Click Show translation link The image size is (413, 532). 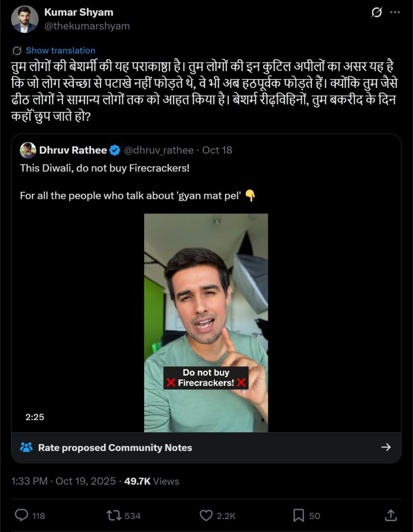tap(60, 50)
